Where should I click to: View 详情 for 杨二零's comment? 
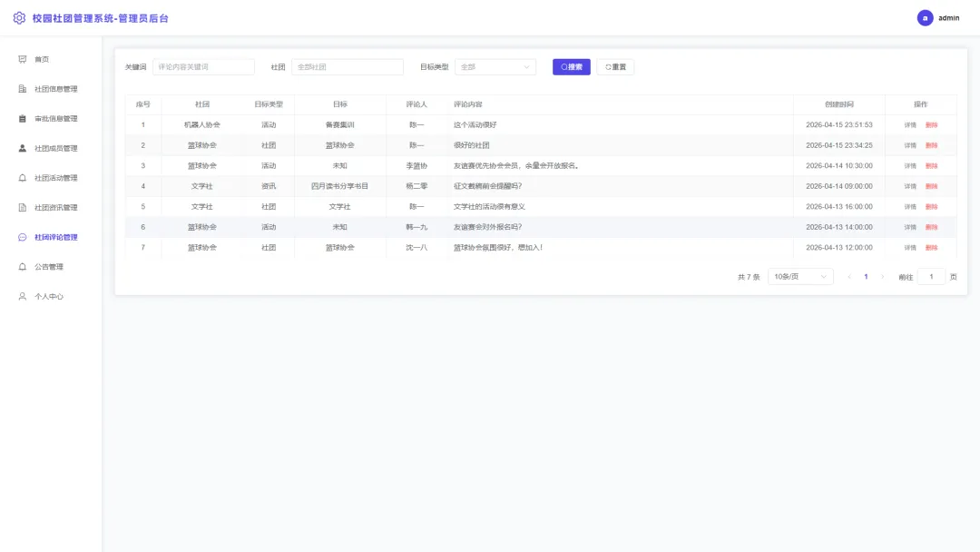click(x=910, y=186)
